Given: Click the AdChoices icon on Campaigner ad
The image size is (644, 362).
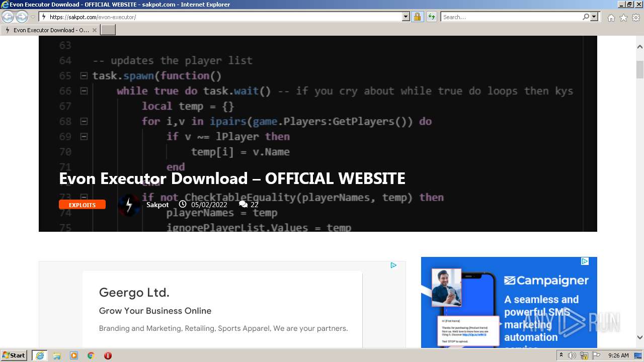Looking at the screenshot, I should [585, 261].
